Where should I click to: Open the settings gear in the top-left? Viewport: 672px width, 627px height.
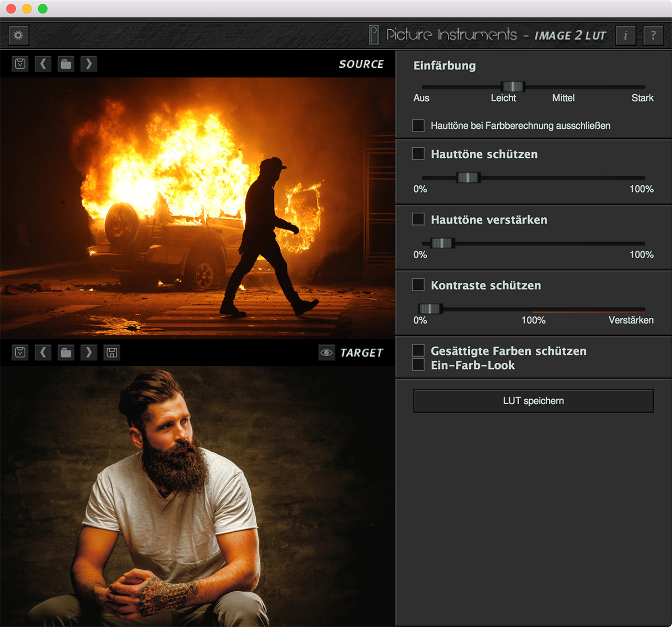click(18, 36)
